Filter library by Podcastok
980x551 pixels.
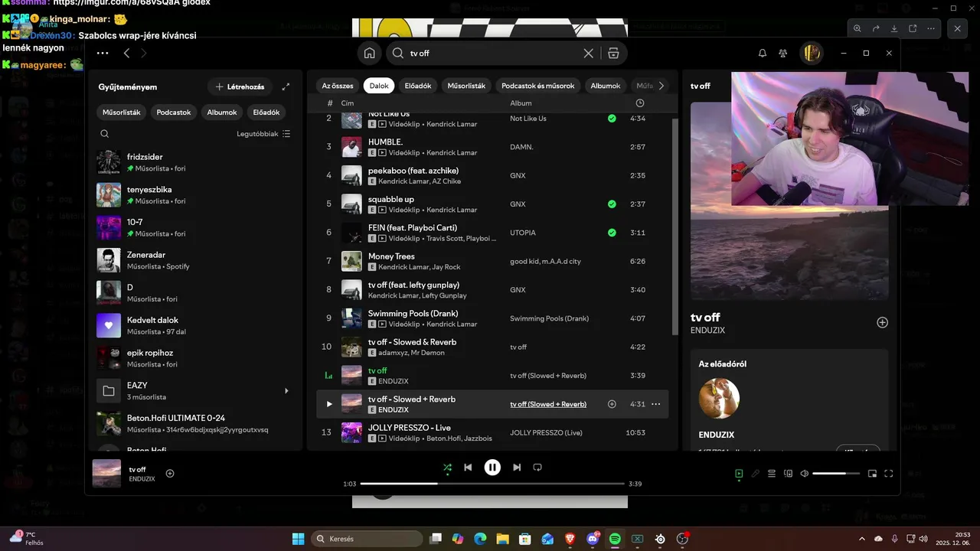[174, 112]
